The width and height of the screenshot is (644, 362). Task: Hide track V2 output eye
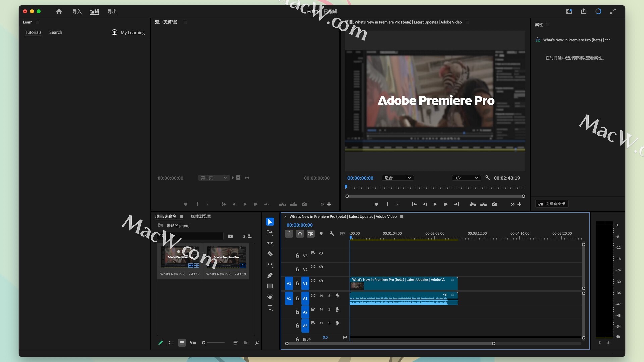(321, 267)
